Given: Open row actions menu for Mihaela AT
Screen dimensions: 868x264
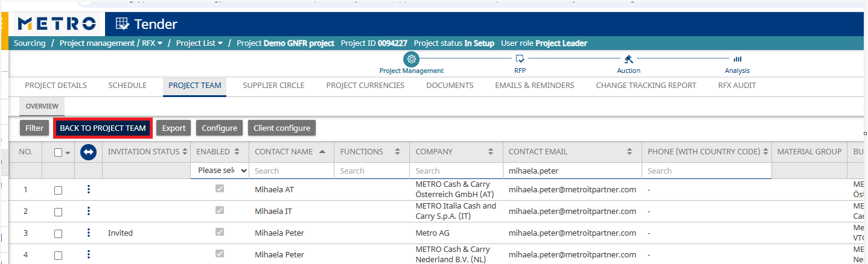Looking at the screenshot, I should [89, 189].
